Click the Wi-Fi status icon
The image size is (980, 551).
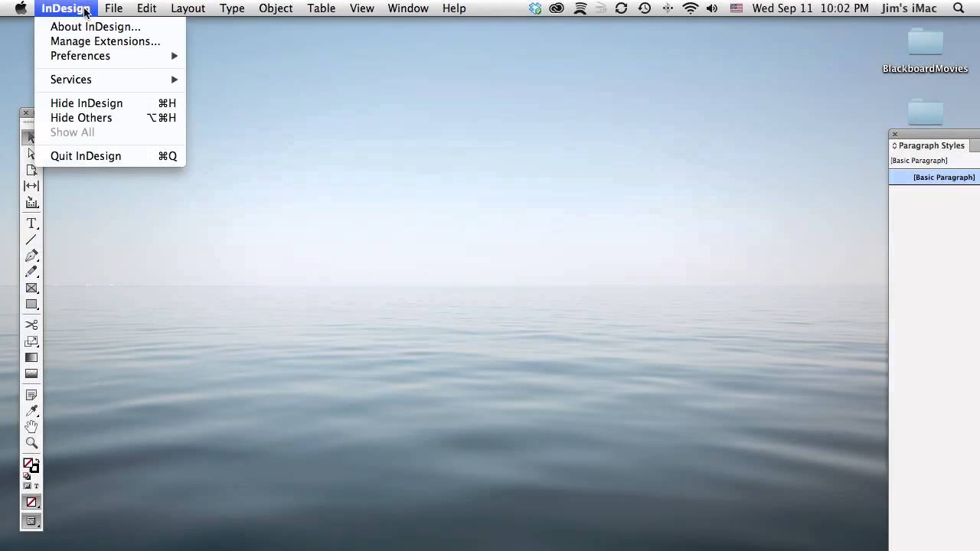pyautogui.click(x=691, y=8)
